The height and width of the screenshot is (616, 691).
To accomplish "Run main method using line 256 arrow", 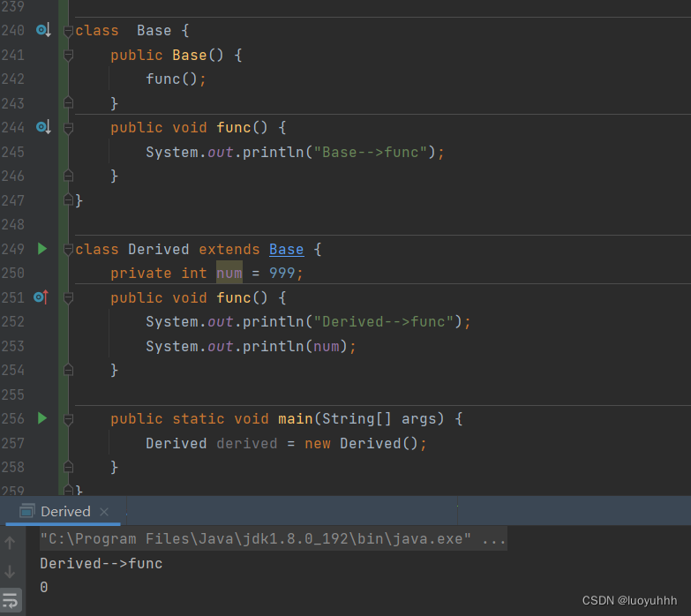I will 41,418.
